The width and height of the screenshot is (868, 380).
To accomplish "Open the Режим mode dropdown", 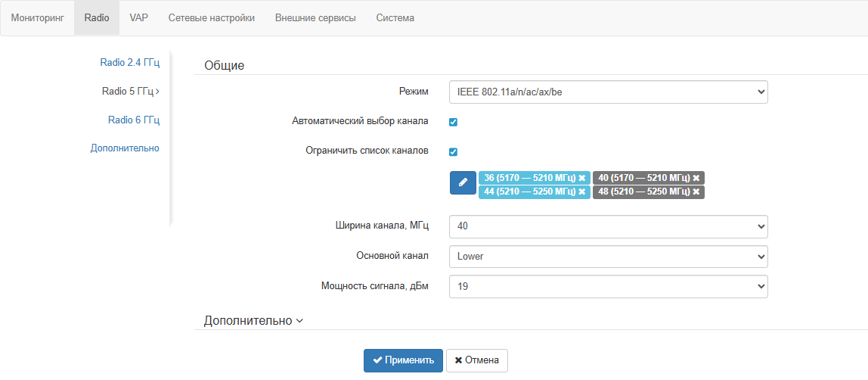I will point(608,92).
